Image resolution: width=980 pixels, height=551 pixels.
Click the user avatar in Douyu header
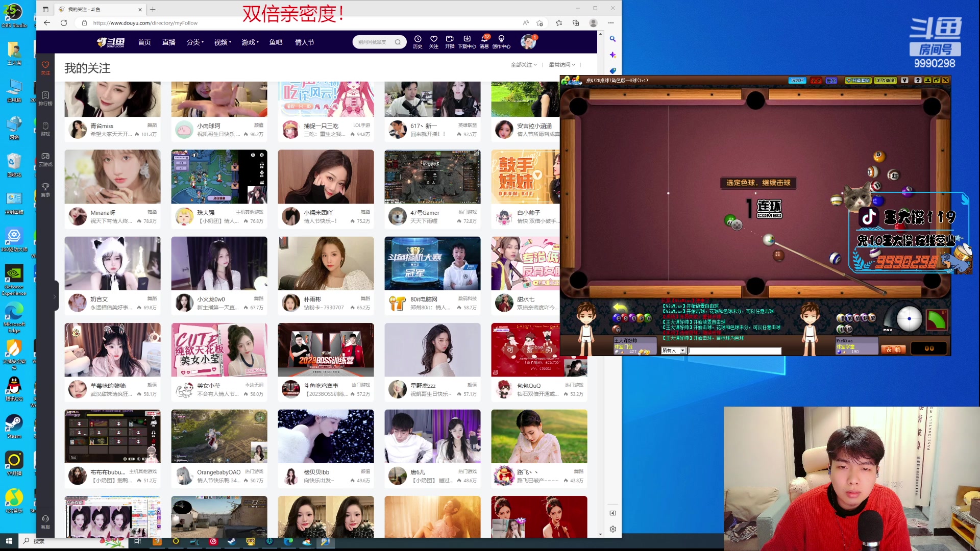(528, 41)
